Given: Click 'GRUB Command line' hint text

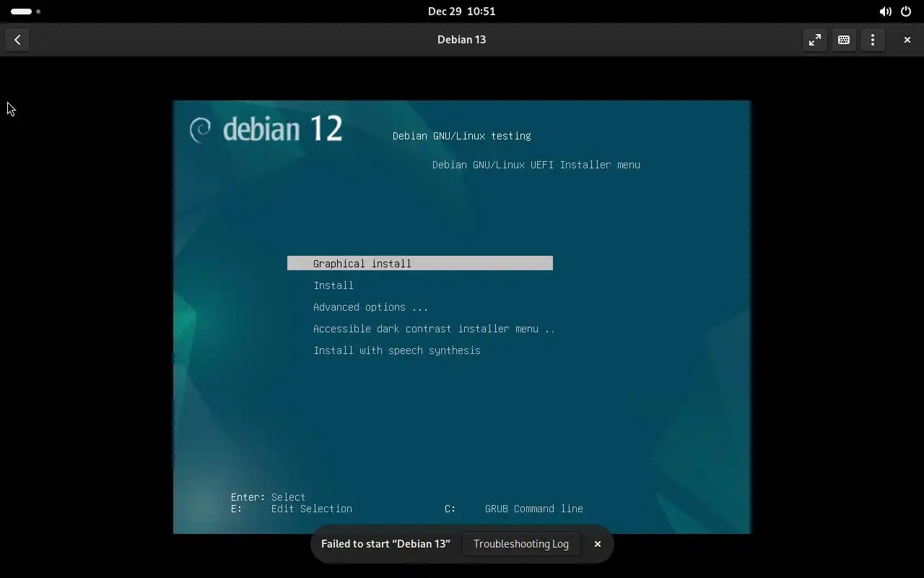Looking at the screenshot, I should pos(534,509).
